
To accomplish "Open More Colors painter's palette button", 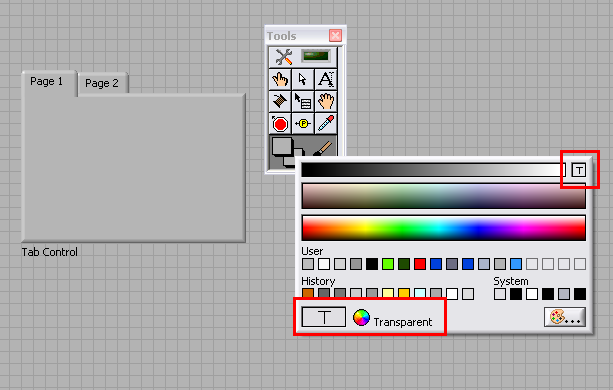I will (x=565, y=317).
